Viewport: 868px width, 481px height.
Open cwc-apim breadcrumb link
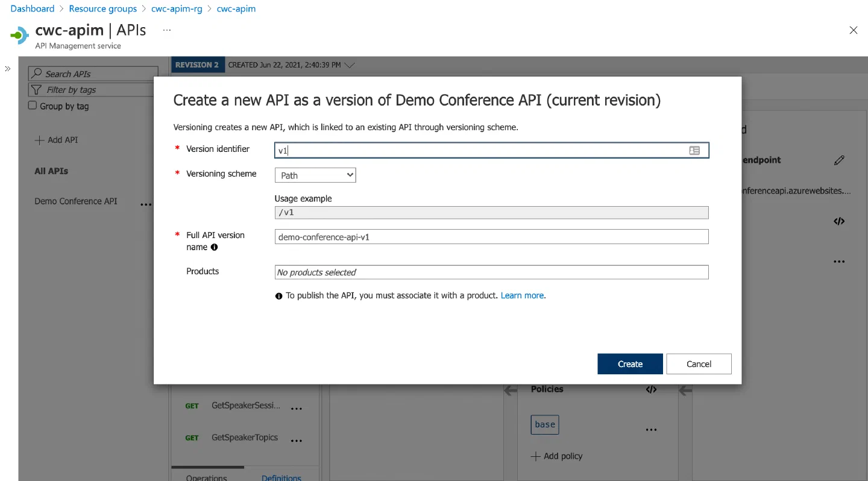tap(236, 9)
